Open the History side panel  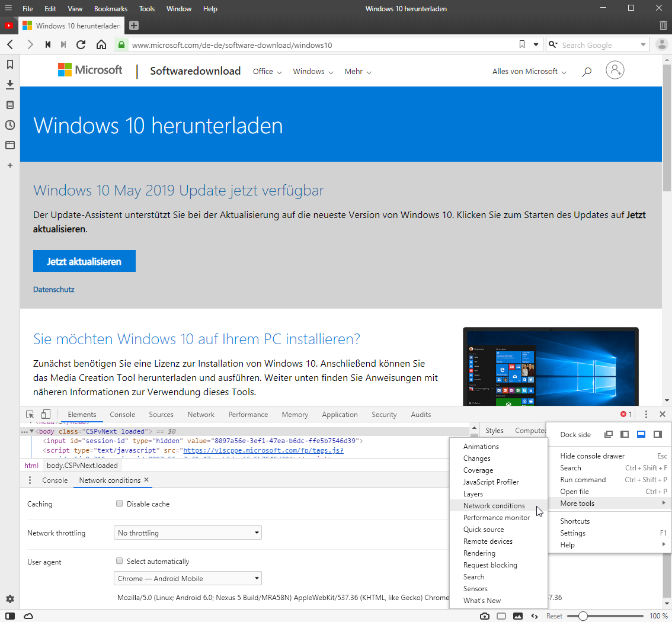[10, 125]
